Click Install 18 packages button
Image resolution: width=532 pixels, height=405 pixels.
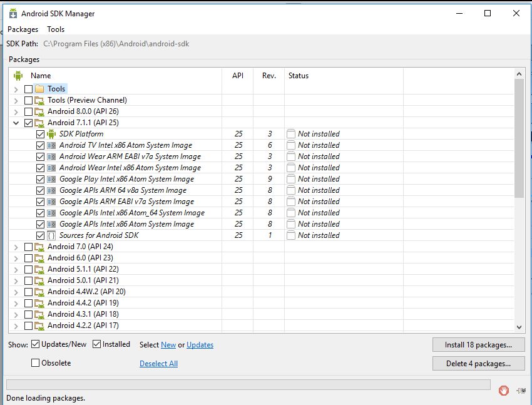(478, 344)
